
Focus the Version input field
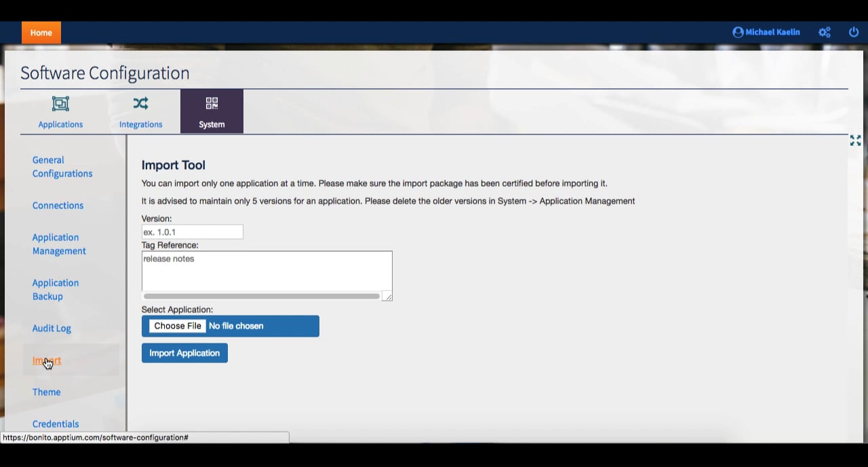point(192,232)
